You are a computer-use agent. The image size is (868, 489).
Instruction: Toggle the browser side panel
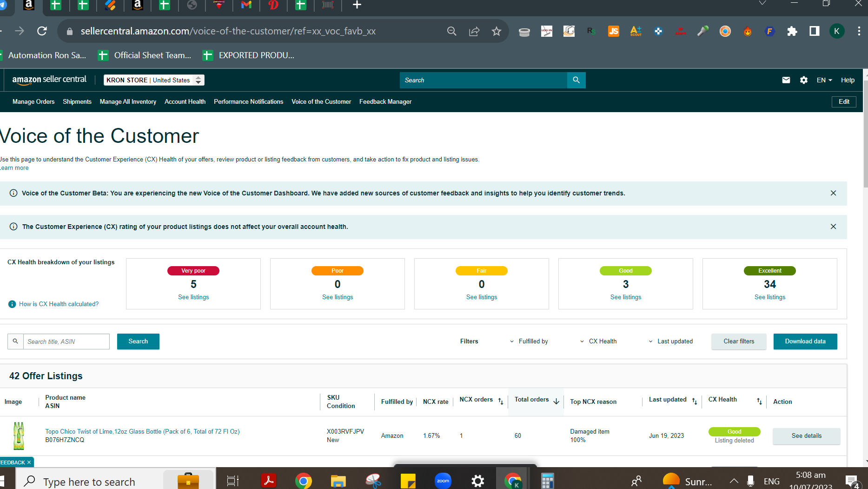click(x=815, y=31)
